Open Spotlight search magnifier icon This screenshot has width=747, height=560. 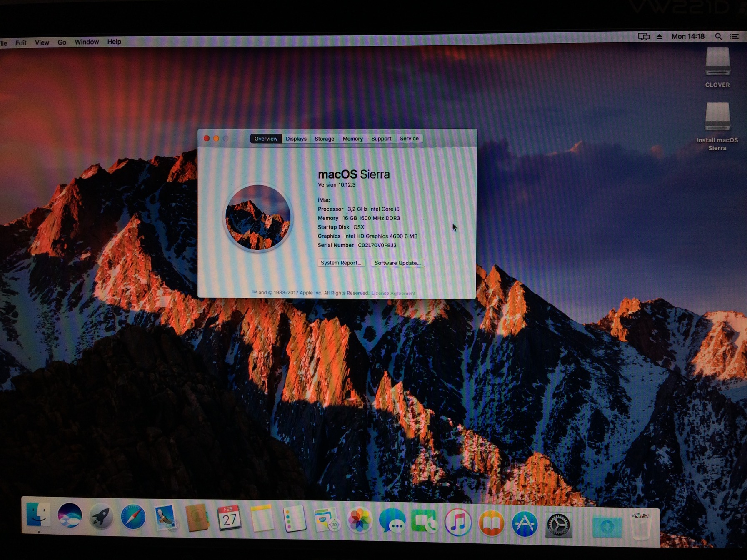718,37
